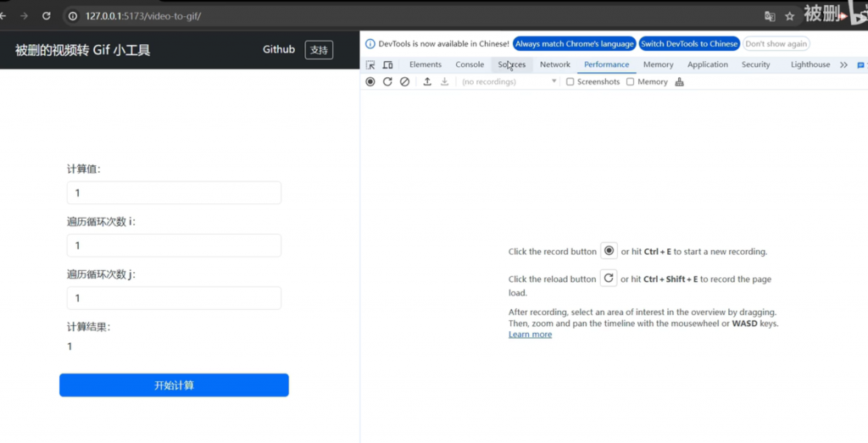Toggle the device toolbar icon
This screenshot has height=443, width=868.
tap(387, 65)
